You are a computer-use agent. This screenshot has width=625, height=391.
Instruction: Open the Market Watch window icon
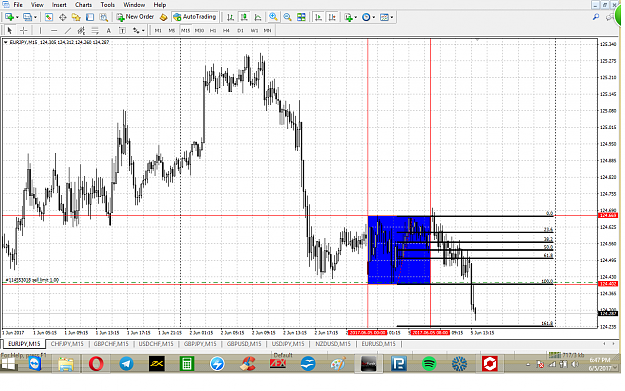(49, 17)
